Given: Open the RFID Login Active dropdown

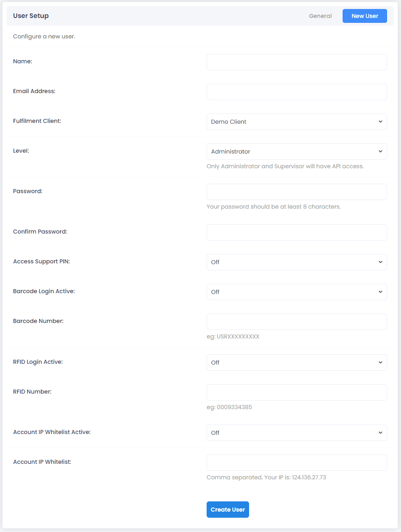Looking at the screenshot, I should tap(297, 363).
